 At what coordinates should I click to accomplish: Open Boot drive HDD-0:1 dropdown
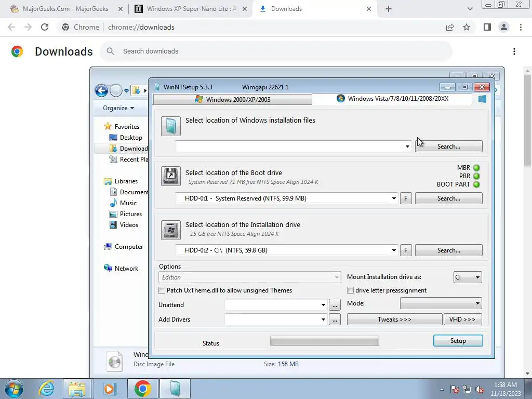point(394,198)
